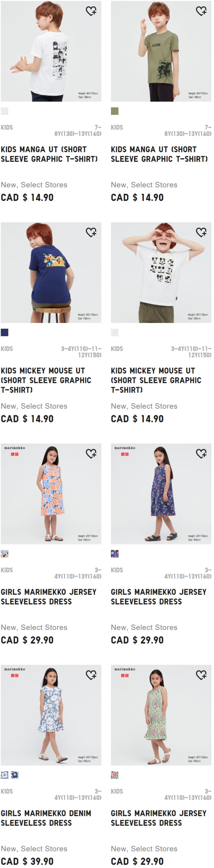Choose the green floral pattern swatch
The width and height of the screenshot is (214, 868).
pos(115,775)
